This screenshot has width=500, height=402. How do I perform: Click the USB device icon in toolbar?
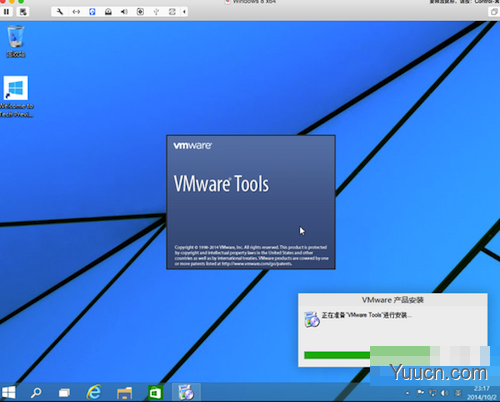156,12
